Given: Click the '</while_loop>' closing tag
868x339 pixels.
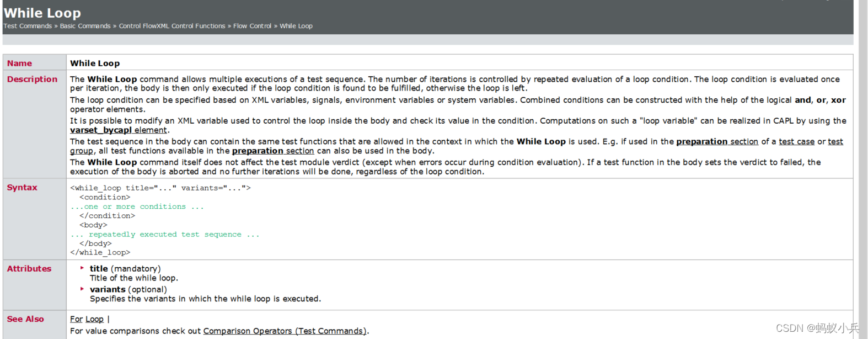Looking at the screenshot, I should pos(100,253).
